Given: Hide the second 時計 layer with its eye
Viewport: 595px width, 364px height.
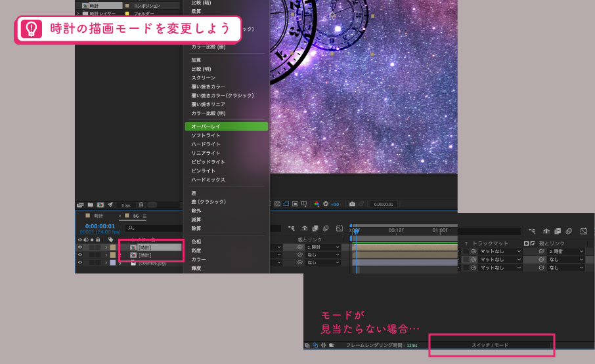Looking at the screenshot, I should (x=79, y=255).
